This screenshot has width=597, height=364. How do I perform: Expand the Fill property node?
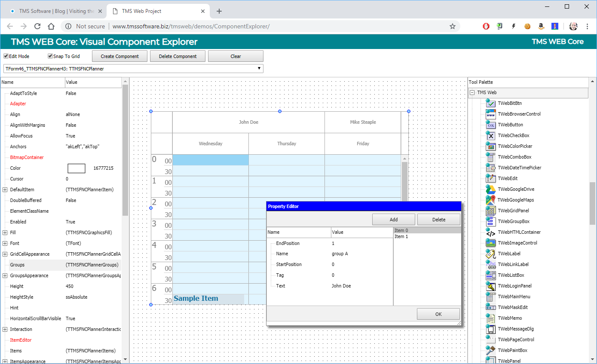(x=5, y=232)
